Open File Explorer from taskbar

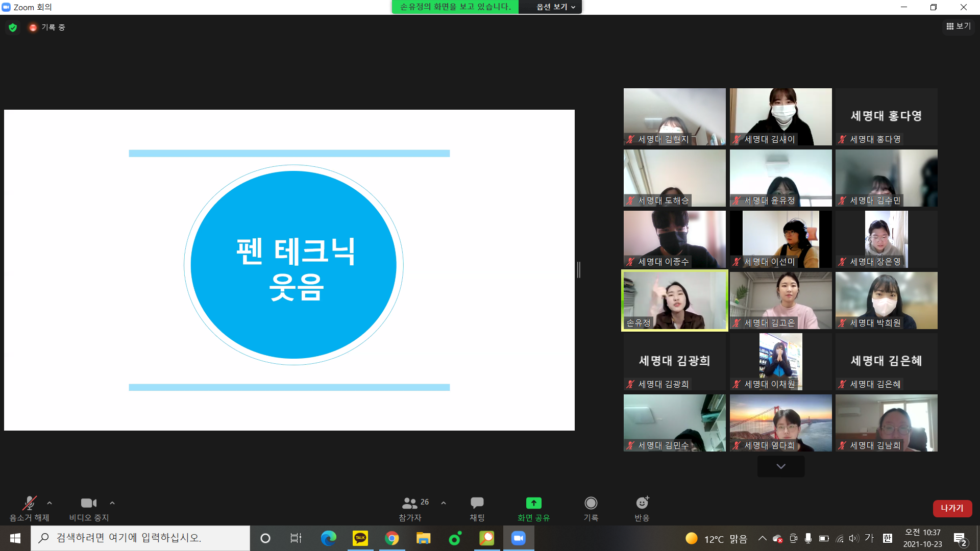(x=424, y=538)
